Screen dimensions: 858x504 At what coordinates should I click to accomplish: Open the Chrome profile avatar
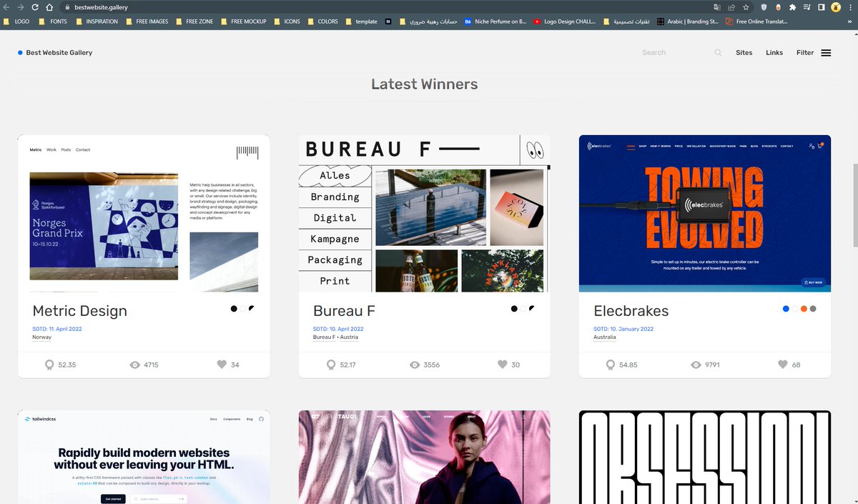click(836, 7)
